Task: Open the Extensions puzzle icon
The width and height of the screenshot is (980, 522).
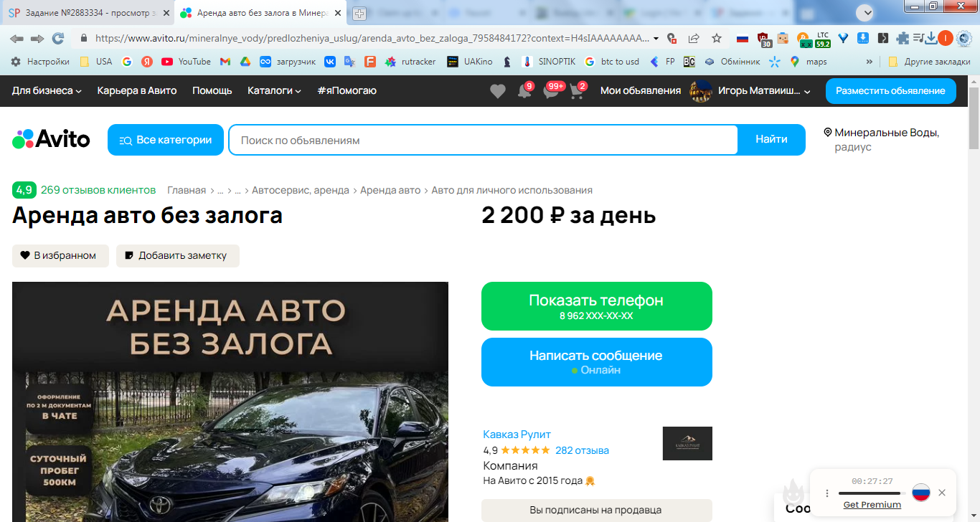Action: (x=903, y=38)
